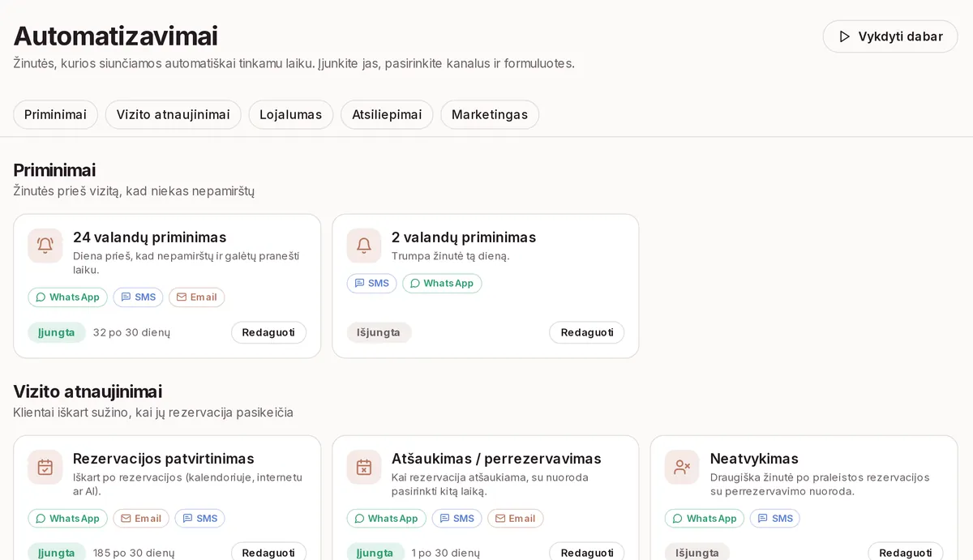Edit the 24 valandų priminimas via Redaguoti

click(268, 332)
